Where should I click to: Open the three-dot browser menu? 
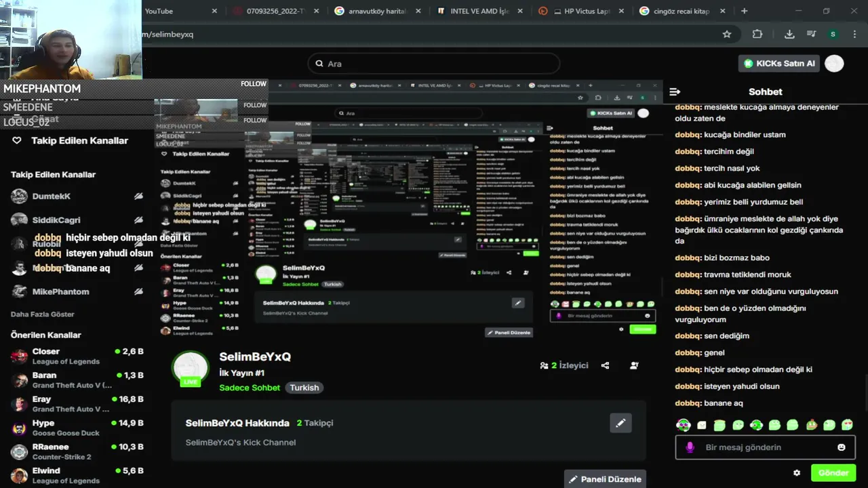click(853, 34)
